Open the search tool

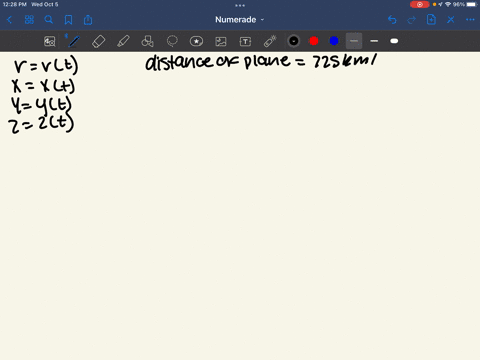tap(49, 20)
